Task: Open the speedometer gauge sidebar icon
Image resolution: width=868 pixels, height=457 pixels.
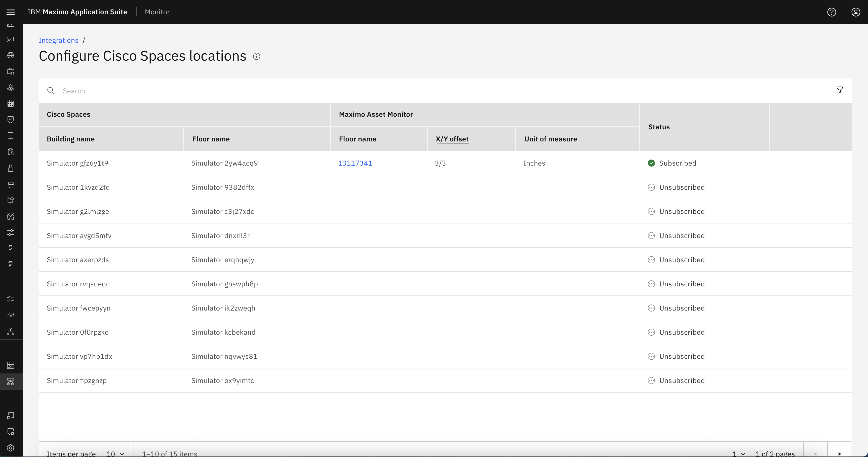Action: pos(11,315)
